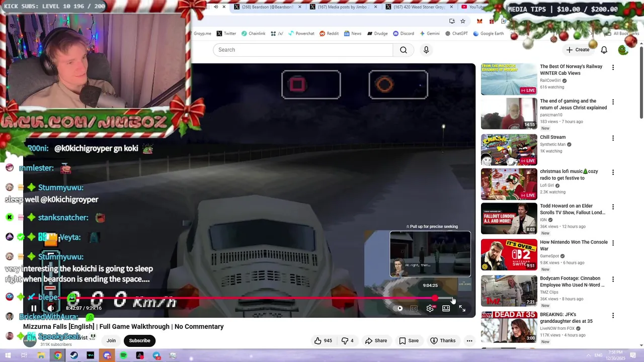Open options for Todd Howard video

click(613, 207)
